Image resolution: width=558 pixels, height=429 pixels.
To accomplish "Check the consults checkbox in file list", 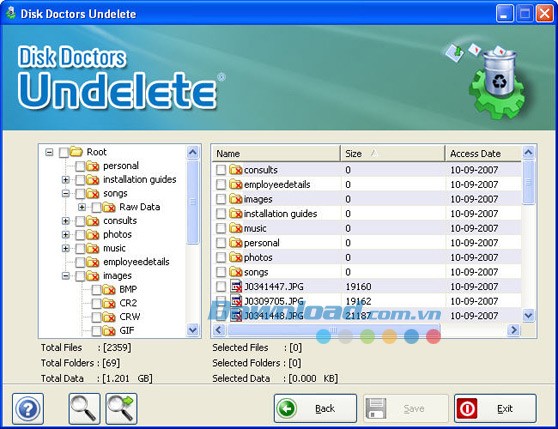I will [x=221, y=170].
